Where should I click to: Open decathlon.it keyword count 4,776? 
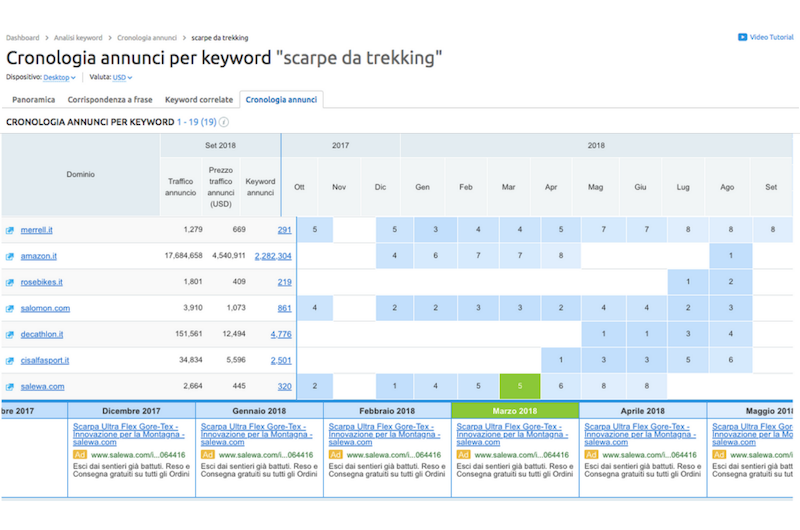click(281, 334)
